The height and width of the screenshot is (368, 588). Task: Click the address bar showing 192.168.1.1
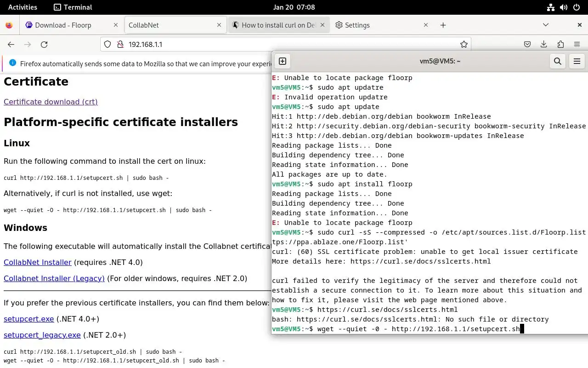(x=285, y=44)
